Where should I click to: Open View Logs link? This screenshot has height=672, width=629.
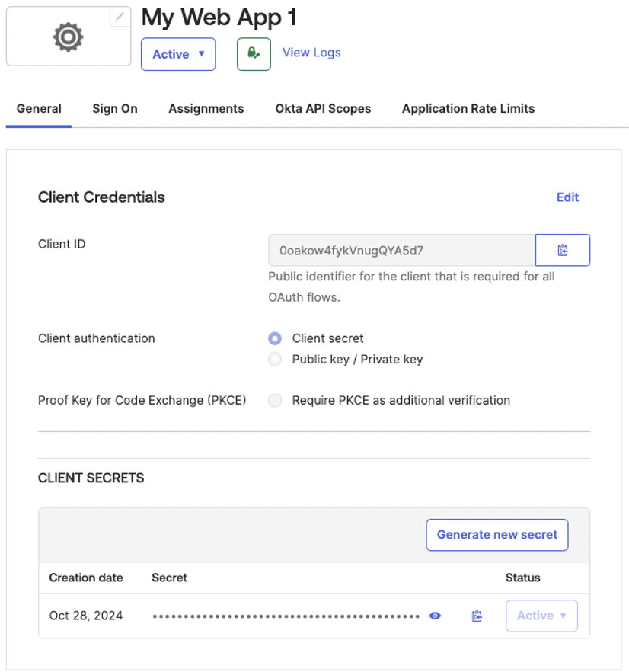[x=311, y=53]
